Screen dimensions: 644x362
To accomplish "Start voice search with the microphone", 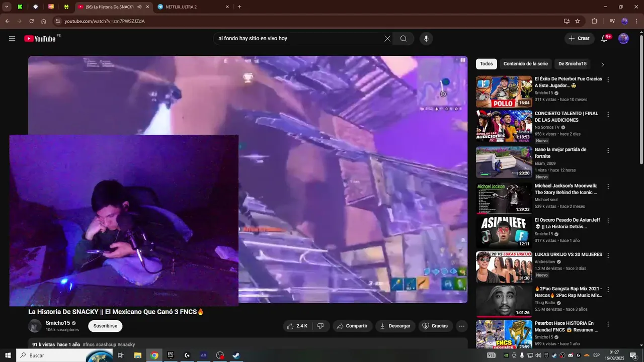I will click(x=426, y=39).
